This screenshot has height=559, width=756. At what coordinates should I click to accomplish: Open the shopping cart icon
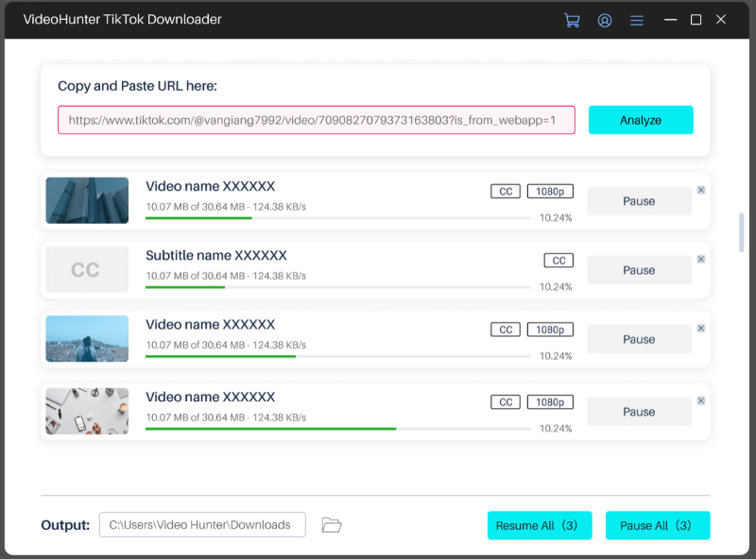point(572,20)
